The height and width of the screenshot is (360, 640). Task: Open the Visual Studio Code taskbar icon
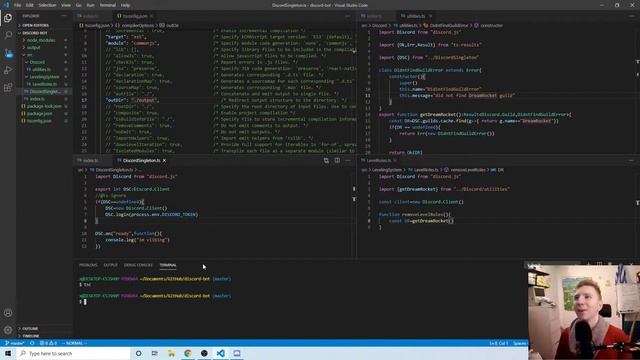click(220, 353)
